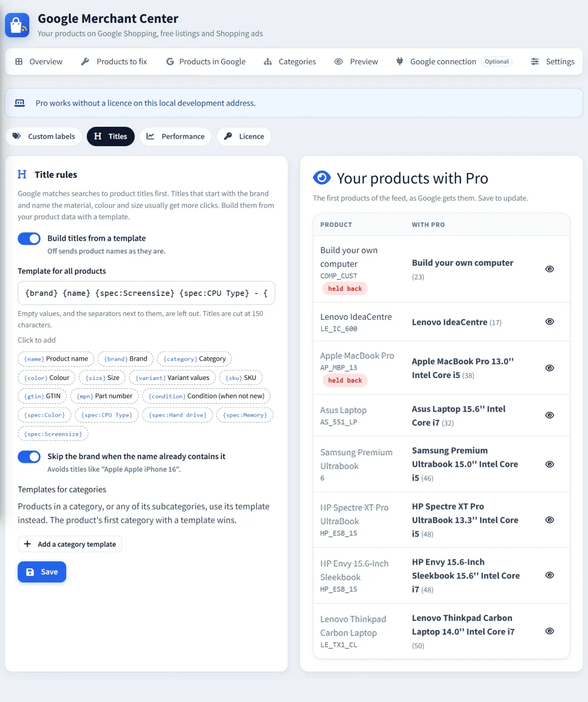588x702 pixels.
Task: Click the tags icon on Custom labels
Action: pyautogui.click(x=17, y=136)
